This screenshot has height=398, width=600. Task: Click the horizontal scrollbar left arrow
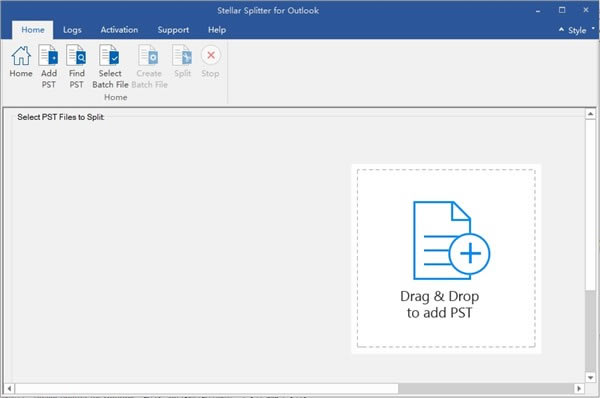pyautogui.click(x=10, y=388)
